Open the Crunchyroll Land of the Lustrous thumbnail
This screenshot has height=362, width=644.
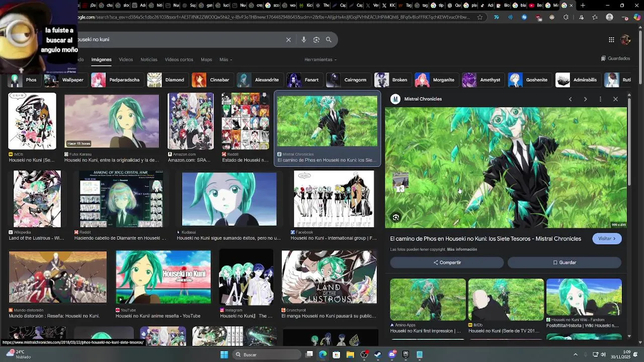[329, 277]
